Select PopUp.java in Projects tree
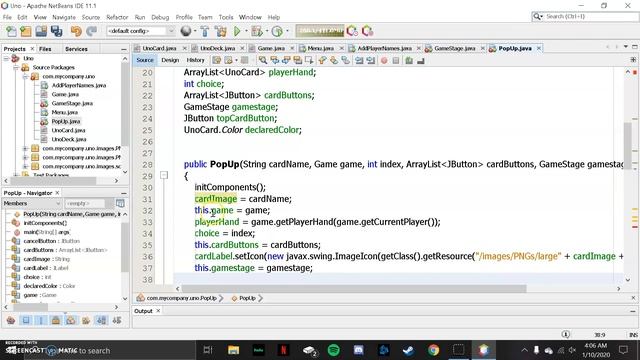This screenshot has height=360, width=640. tap(66, 121)
